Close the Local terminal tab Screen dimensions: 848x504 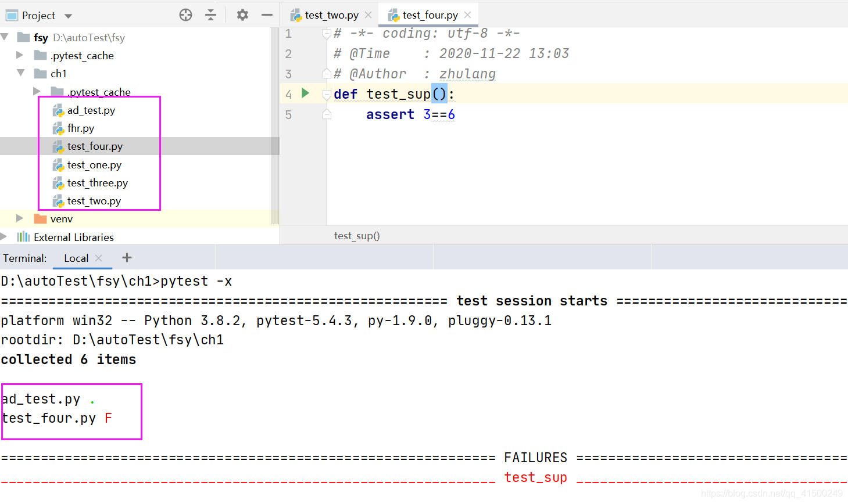pyautogui.click(x=99, y=258)
